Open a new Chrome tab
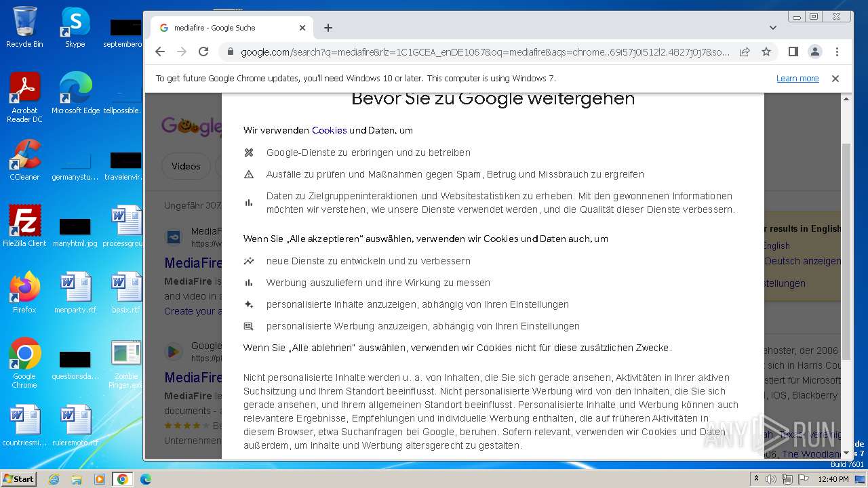 tap(328, 28)
